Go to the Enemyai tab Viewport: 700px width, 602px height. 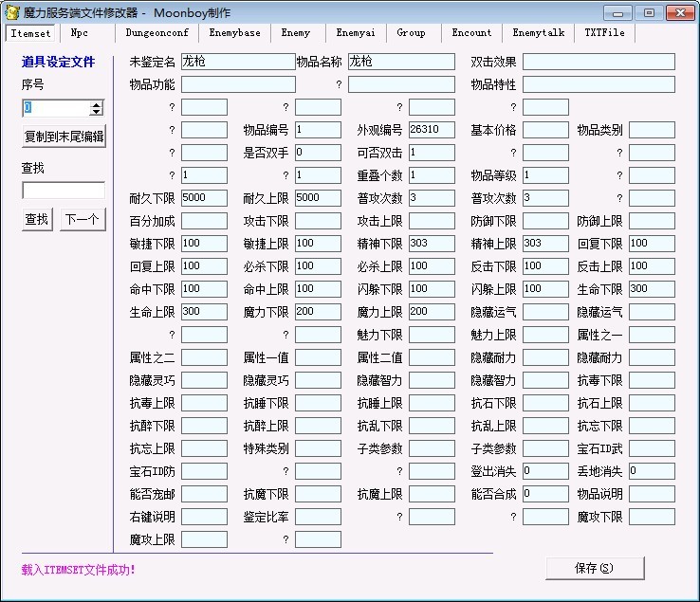(356, 33)
